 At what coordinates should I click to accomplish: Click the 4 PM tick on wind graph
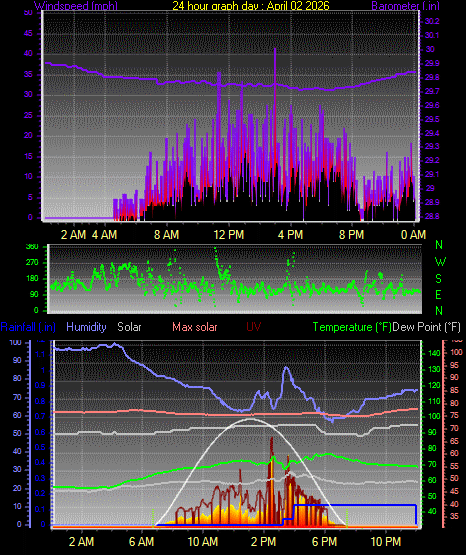(290, 234)
